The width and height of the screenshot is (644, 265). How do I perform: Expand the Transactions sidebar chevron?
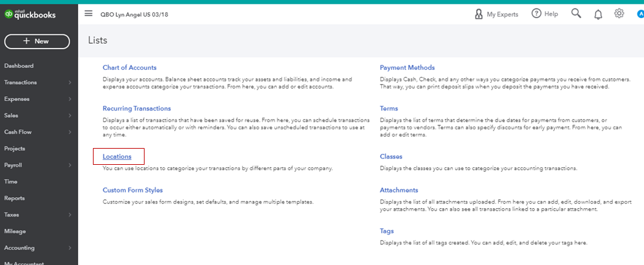click(70, 82)
